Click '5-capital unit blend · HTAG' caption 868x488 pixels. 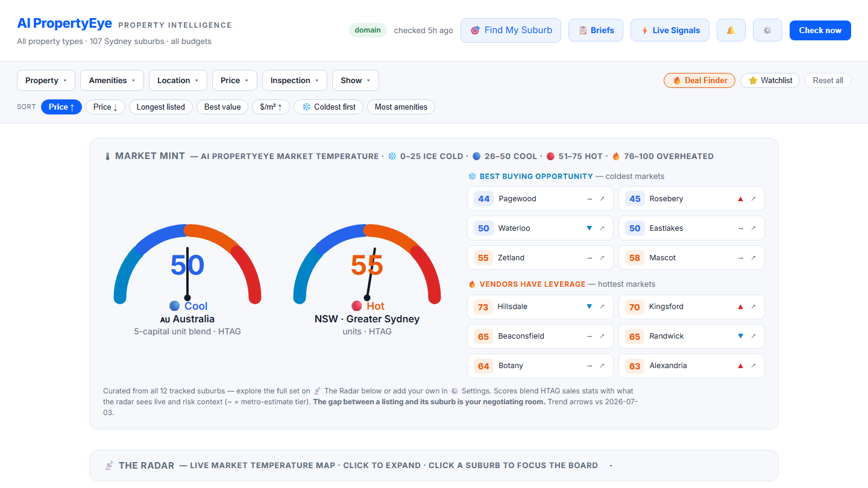[187, 331]
